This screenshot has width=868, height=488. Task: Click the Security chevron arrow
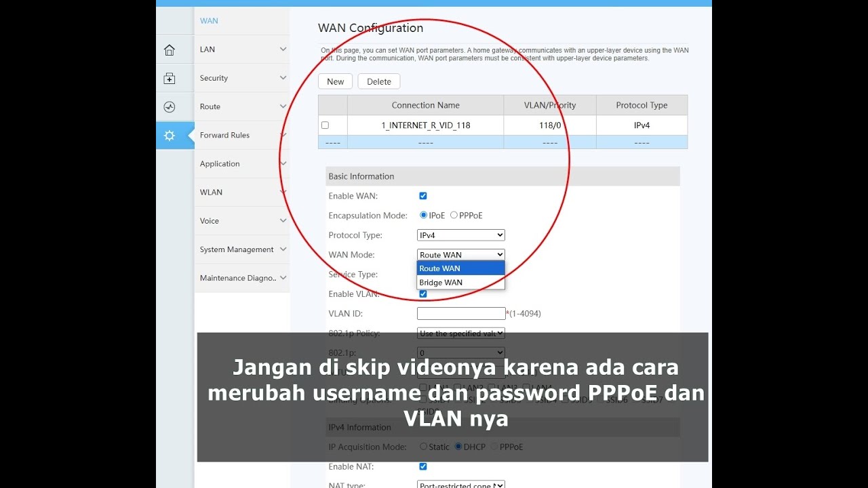283,78
